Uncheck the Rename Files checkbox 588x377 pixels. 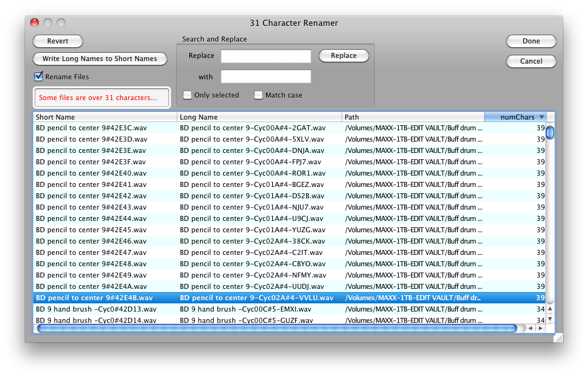pyautogui.click(x=38, y=77)
